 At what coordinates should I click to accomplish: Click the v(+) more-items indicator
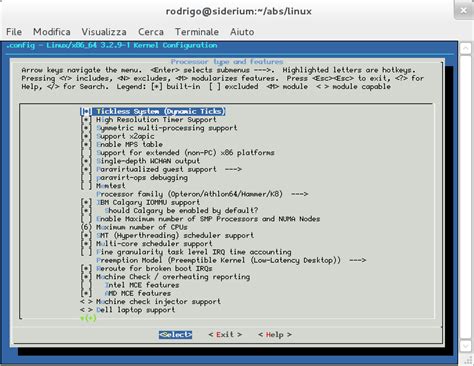pos(88,318)
